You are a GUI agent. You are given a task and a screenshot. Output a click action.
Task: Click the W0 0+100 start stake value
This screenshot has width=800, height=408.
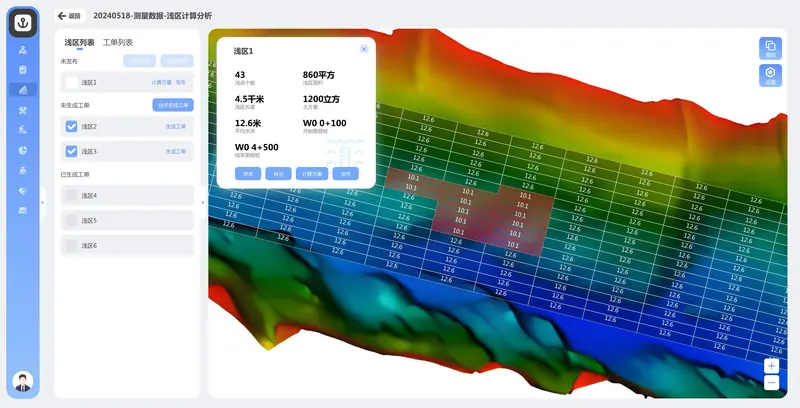(x=324, y=123)
